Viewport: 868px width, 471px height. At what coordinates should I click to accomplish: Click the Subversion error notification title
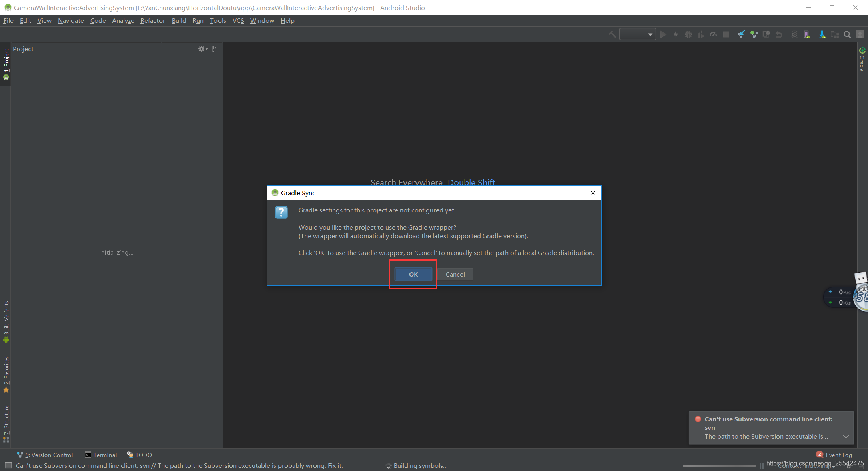[x=768, y=423]
